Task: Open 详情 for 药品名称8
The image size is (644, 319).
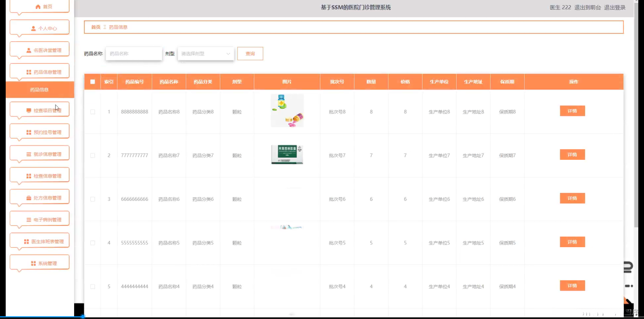Action: (x=572, y=111)
